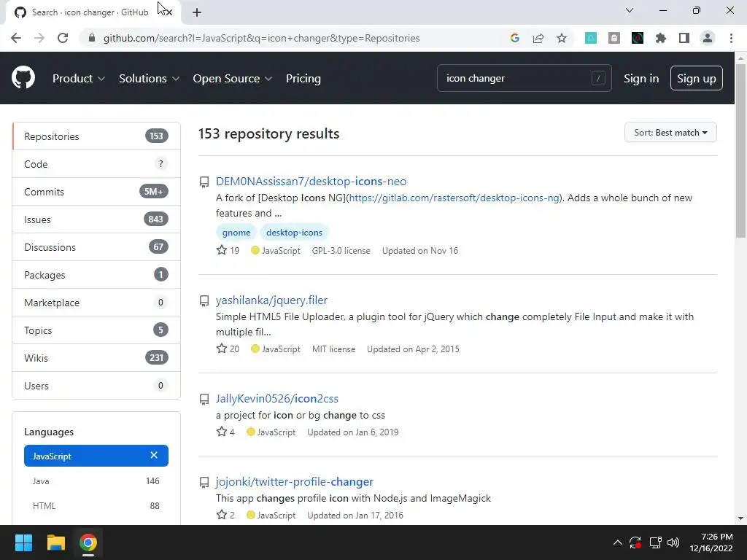Bookmark this page with star icon
The image size is (747, 560).
pos(562,38)
